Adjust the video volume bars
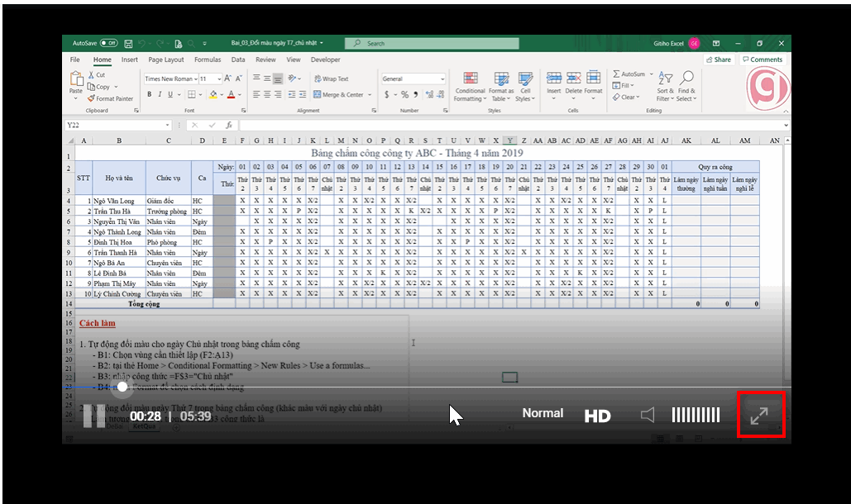 pos(696,415)
